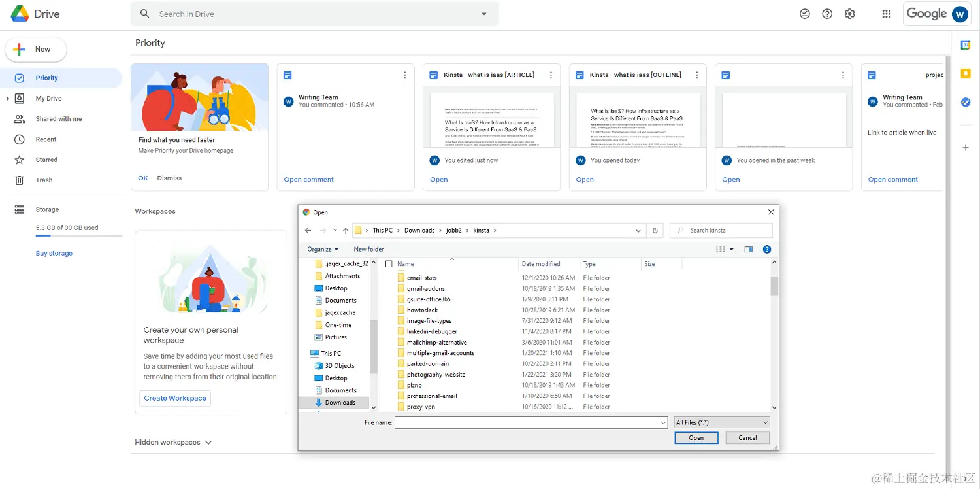Open the support status icon near settings

tap(804, 13)
